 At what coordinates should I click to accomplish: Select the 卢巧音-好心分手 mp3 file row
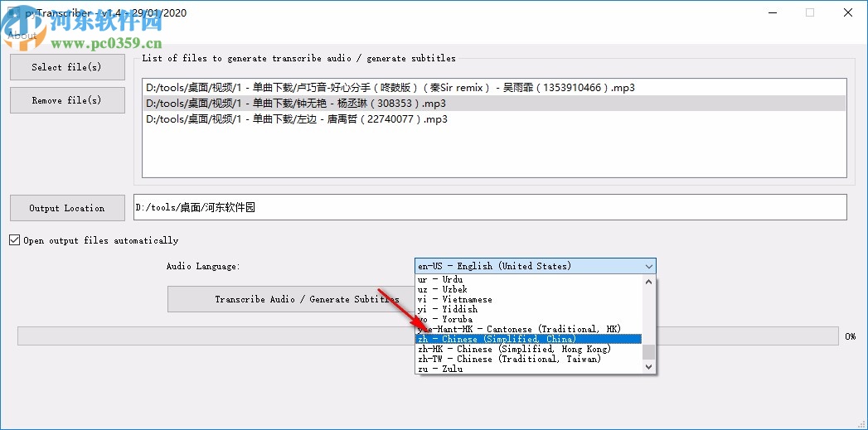pyautogui.click(x=494, y=88)
